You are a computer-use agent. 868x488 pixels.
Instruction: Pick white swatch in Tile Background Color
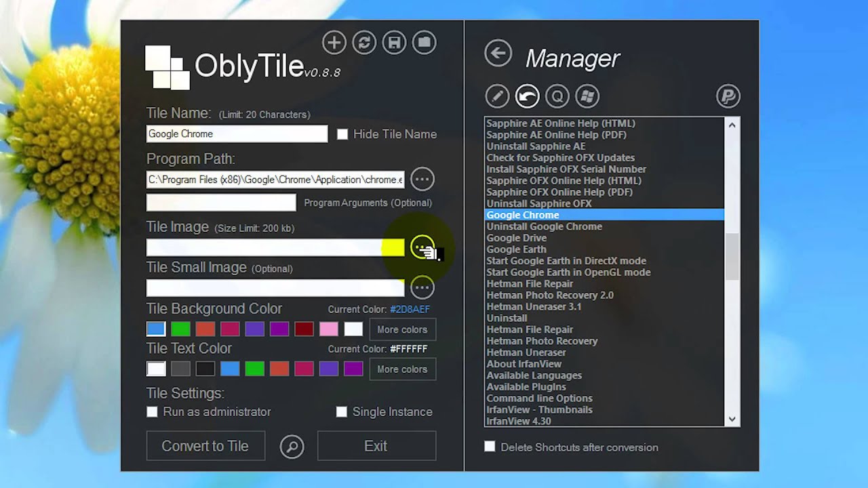click(x=353, y=329)
